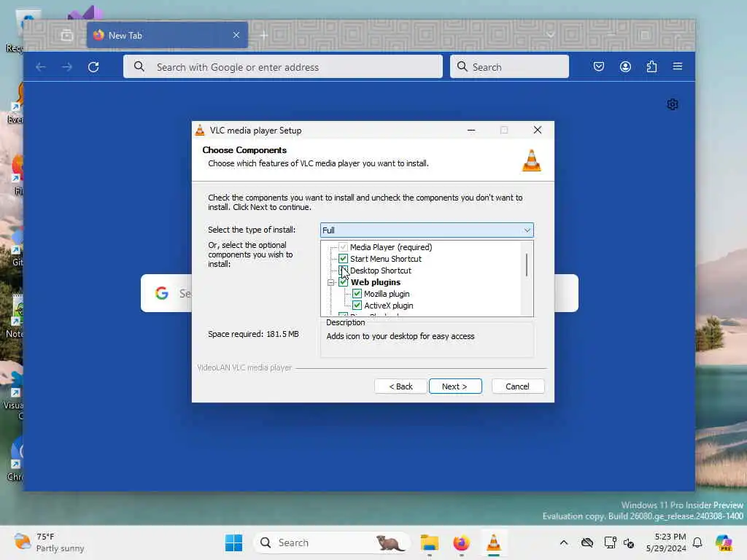Show hidden system tray icons

[564, 542]
